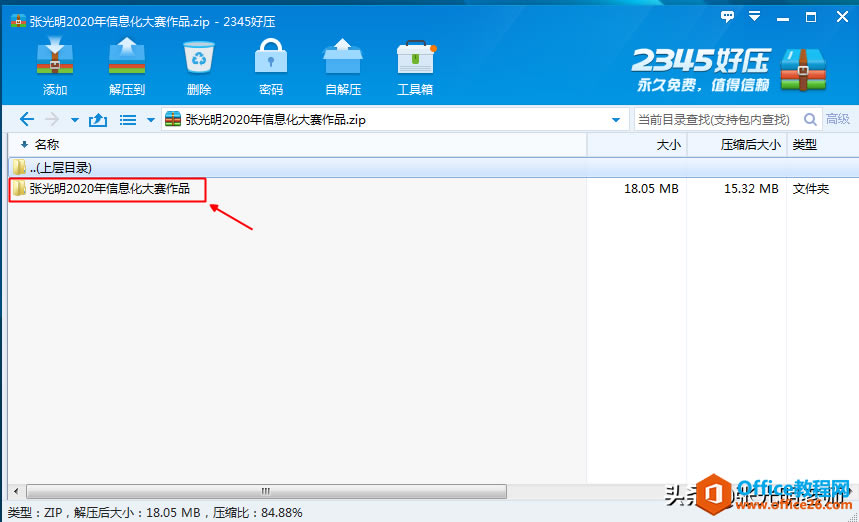Click the 18.05 MB size cell

coord(651,189)
